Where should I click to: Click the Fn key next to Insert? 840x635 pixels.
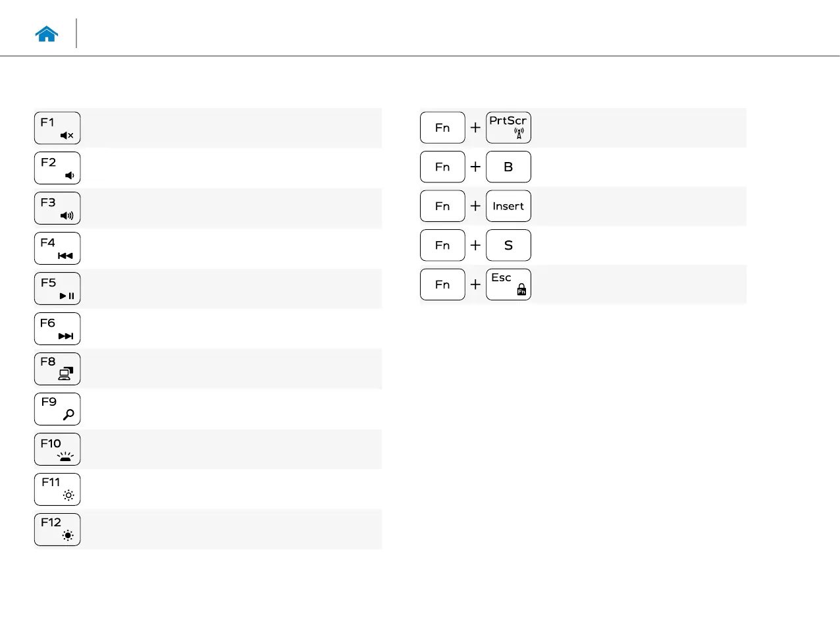coord(442,206)
